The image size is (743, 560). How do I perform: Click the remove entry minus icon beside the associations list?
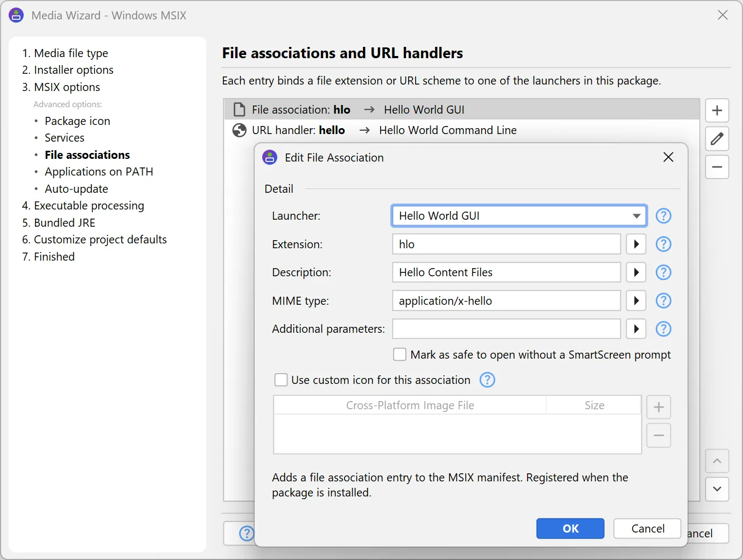coord(717,167)
